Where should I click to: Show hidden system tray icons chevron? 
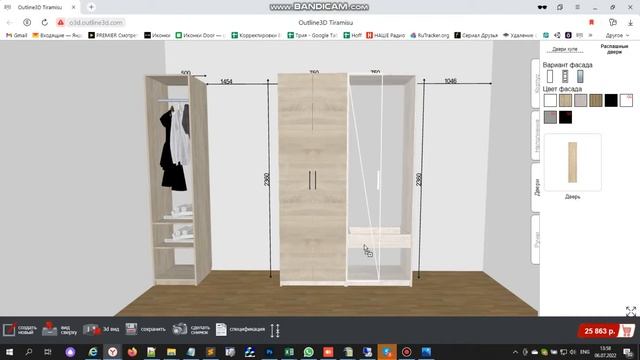pos(515,352)
